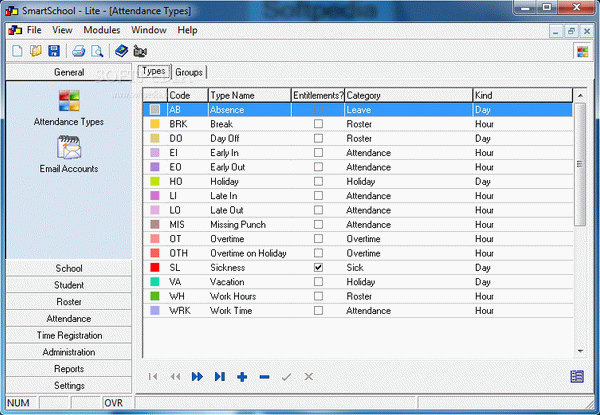
Task: Toggle Entitlements checkbox for Overtime on Holiday
Action: click(318, 253)
